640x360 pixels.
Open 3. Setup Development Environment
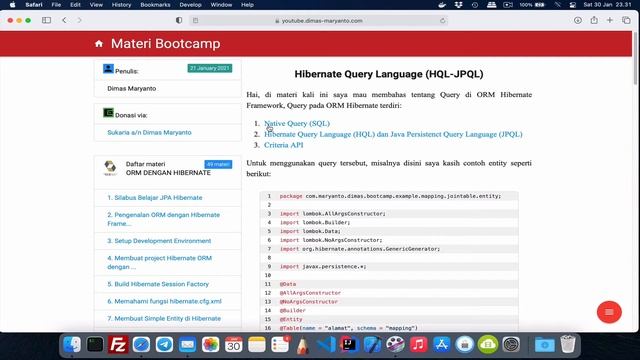coord(159,241)
